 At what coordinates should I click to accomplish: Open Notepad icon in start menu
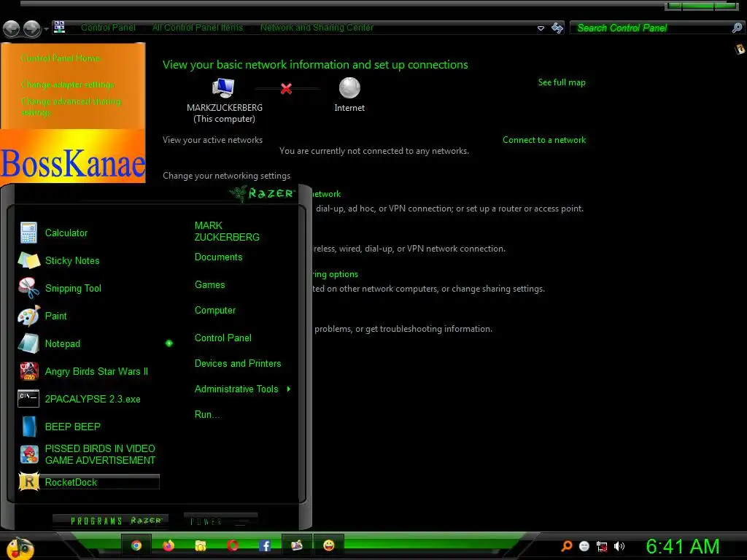click(x=28, y=343)
